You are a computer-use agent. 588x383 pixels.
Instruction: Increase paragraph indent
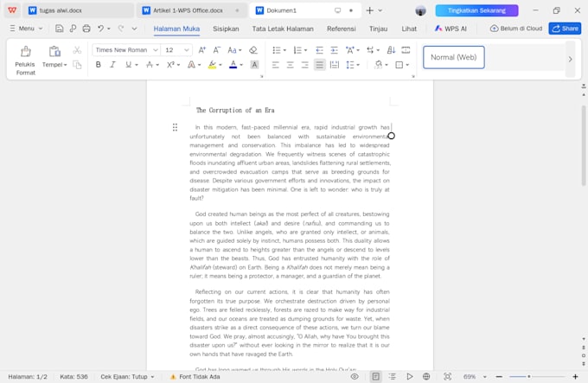(x=334, y=50)
